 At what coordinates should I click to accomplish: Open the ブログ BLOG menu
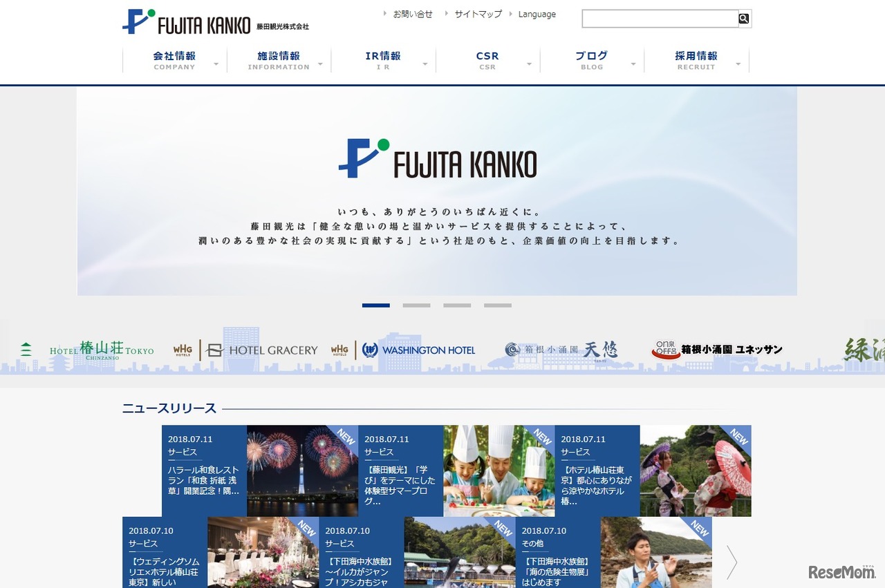pos(592,60)
